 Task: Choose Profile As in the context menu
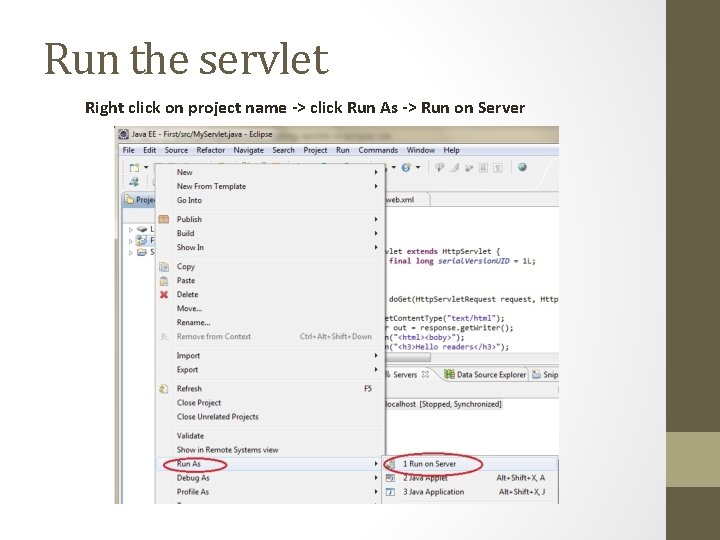point(270,492)
